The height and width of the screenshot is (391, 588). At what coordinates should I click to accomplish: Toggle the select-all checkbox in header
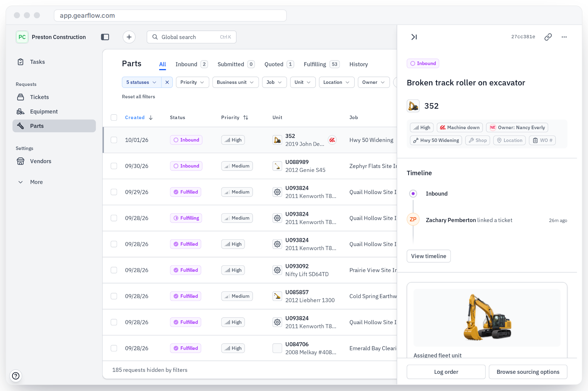(x=114, y=118)
